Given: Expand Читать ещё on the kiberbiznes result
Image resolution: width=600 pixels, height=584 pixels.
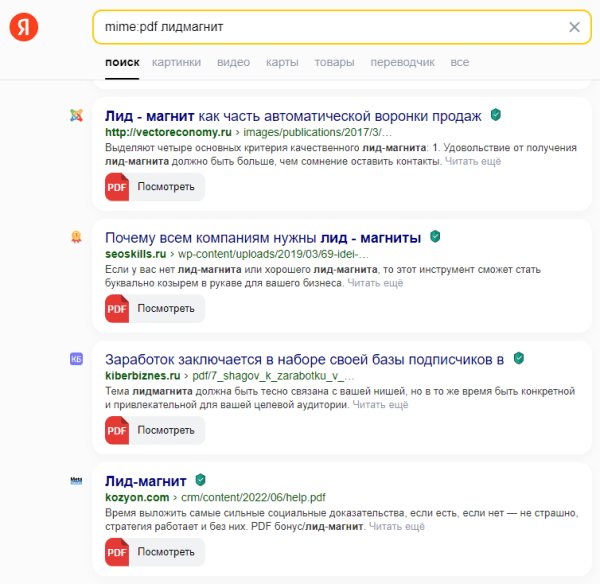Looking at the screenshot, I should coord(380,406).
